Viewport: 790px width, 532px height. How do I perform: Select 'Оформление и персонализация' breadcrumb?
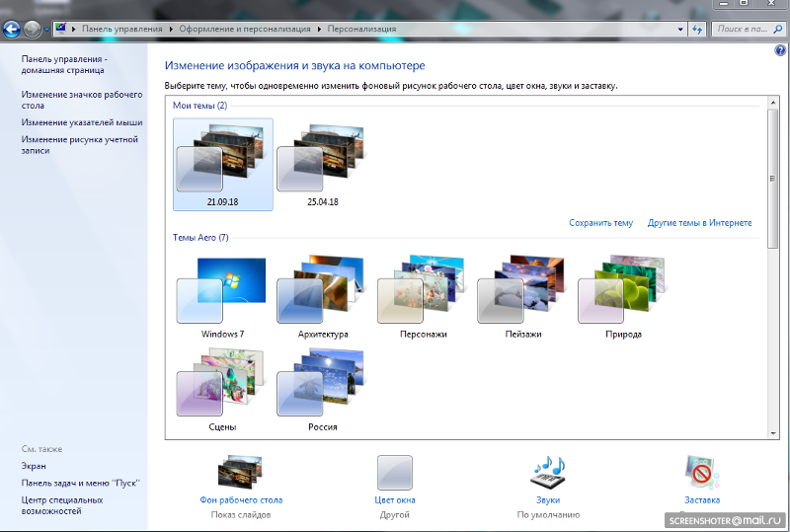tap(245, 29)
